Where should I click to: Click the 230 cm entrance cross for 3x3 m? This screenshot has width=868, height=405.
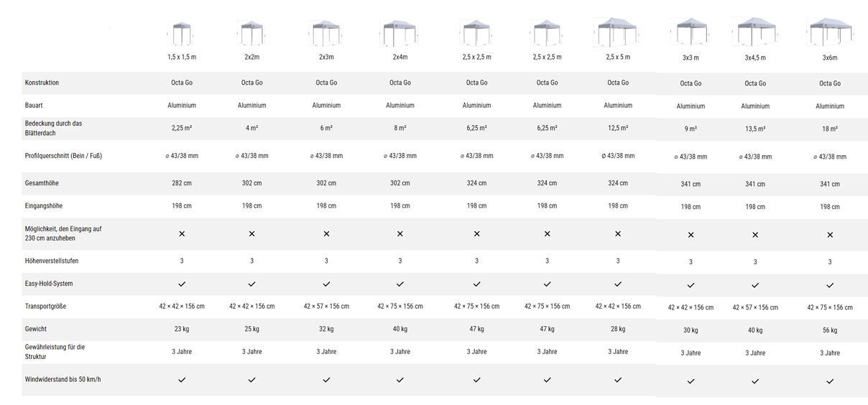[691, 235]
